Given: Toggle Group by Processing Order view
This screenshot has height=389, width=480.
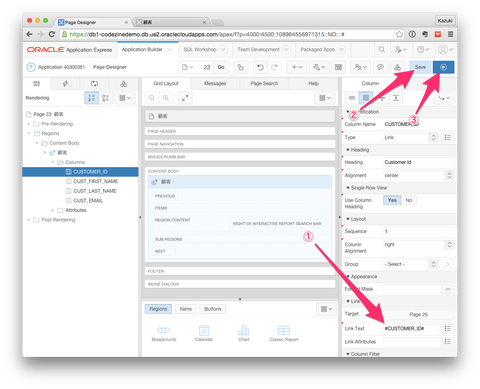Looking at the screenshot, I should point(92,98).
